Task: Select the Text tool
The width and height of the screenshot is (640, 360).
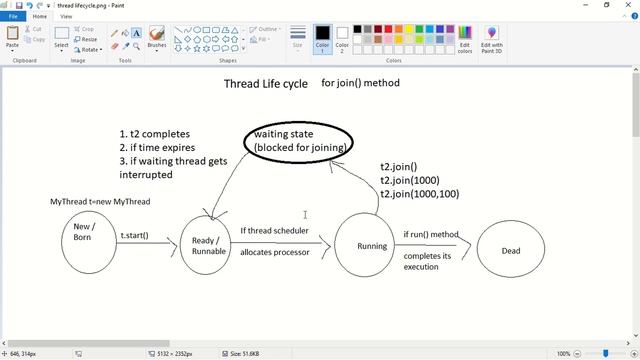Action: coord(136,33)
